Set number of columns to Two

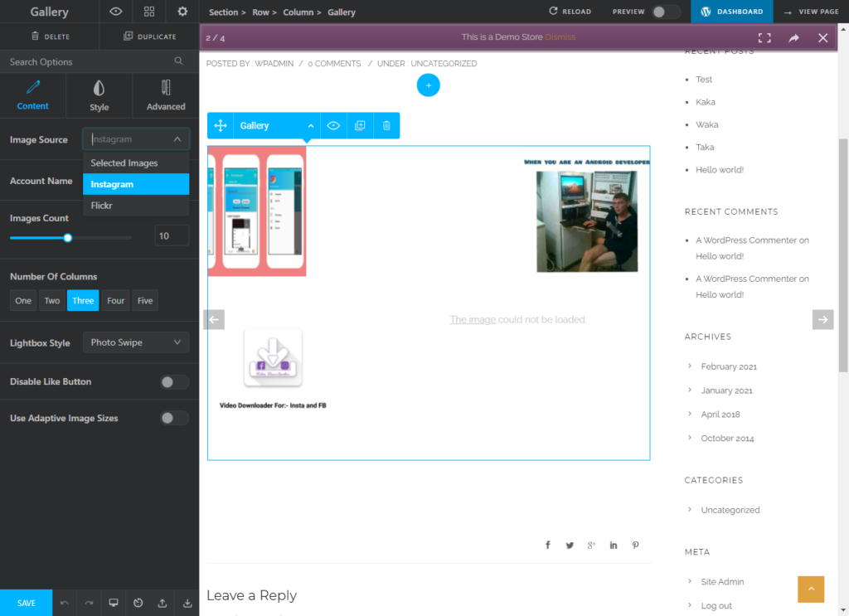click(52, 300)
